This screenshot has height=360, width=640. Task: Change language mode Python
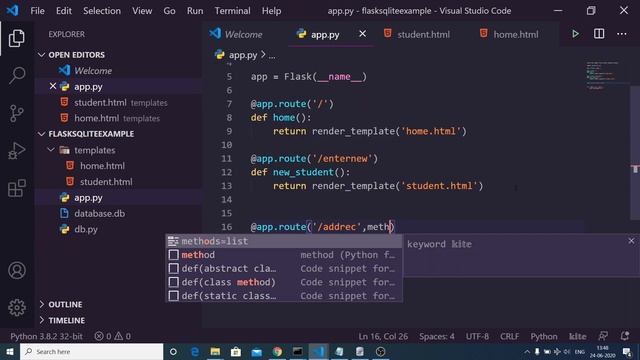pyautogui.click(x=544, y=336)
